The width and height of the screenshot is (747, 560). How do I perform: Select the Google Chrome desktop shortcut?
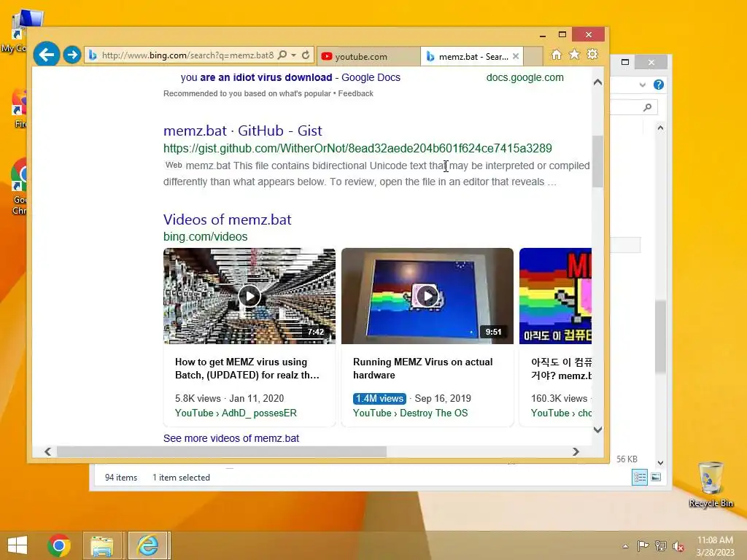(19, 187)
